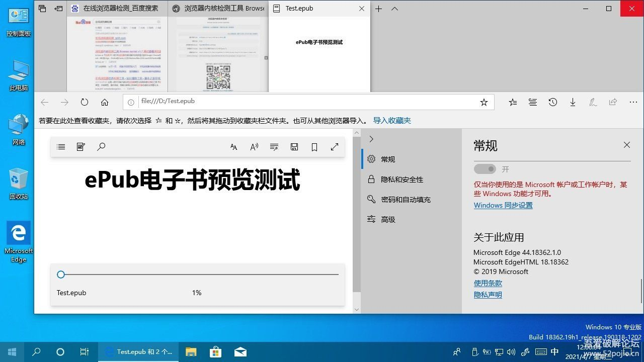Select the Microsoft Edge desktop shortcut
Image resolution: width=644 pixels, height=362 pixels.
pos(19,242)
